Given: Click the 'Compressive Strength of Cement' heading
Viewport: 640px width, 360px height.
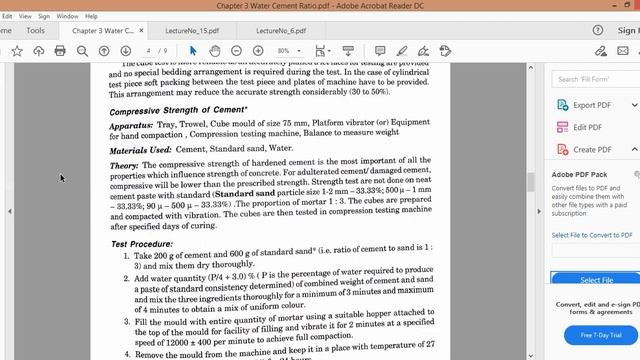Looking at the screenshot, I should click(178, 110).
